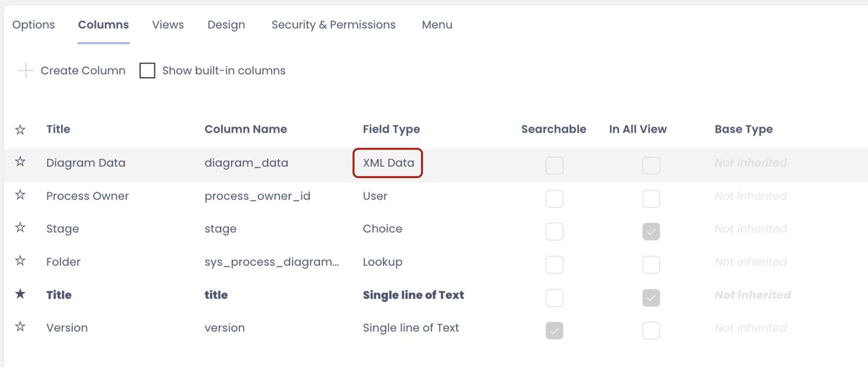
Task: Click the star icon beside Stage
Action: point(20,228)
